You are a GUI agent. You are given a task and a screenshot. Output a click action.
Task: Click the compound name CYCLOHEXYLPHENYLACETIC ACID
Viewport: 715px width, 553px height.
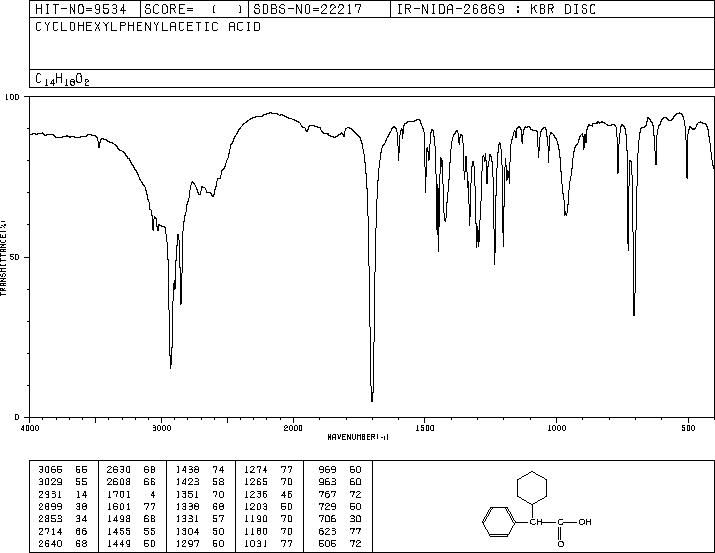click(x=148, y=26)
